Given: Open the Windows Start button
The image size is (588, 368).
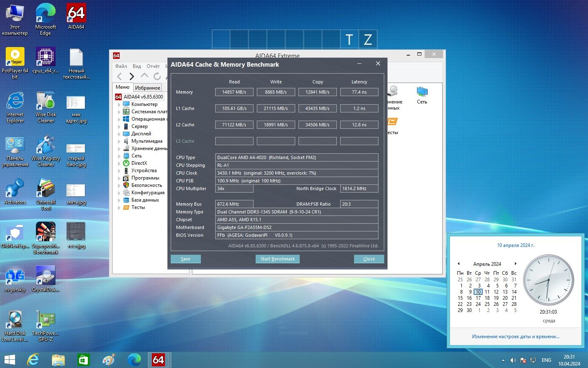Looking at the screenshot, I should [10, 360].
